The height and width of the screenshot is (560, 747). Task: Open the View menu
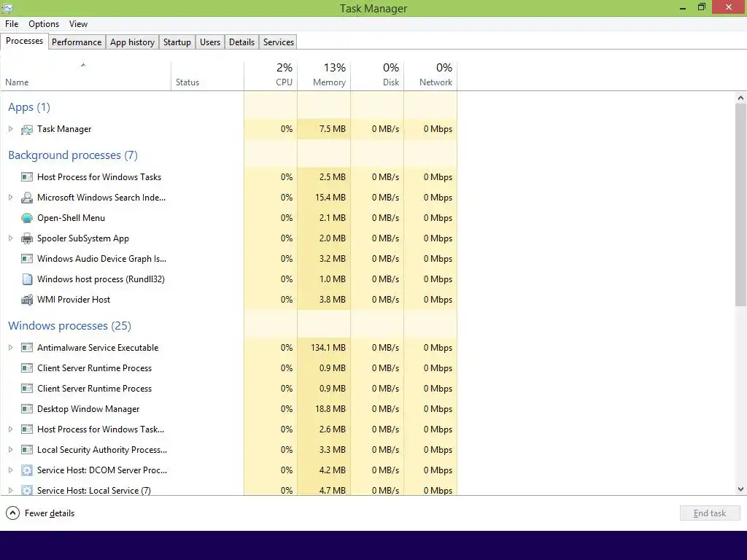coord(78,24)
